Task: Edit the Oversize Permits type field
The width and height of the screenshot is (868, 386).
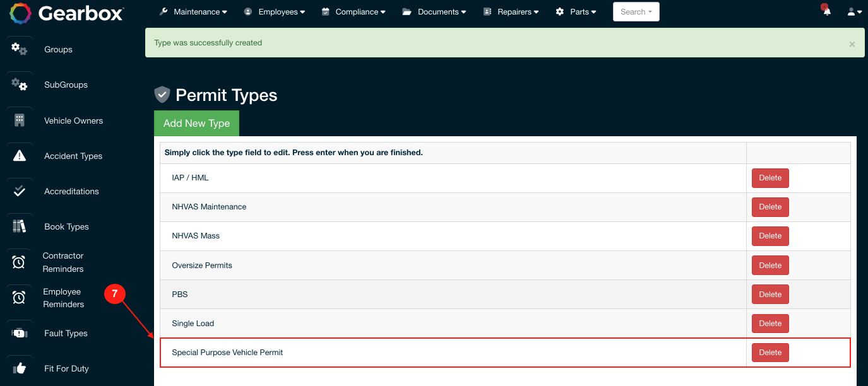Action: point(202,266)
